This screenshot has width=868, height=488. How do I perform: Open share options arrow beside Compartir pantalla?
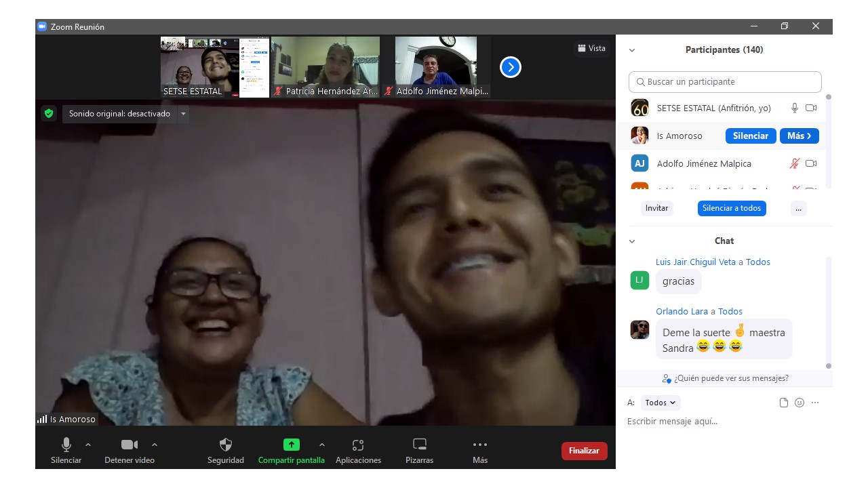(322, 445)
